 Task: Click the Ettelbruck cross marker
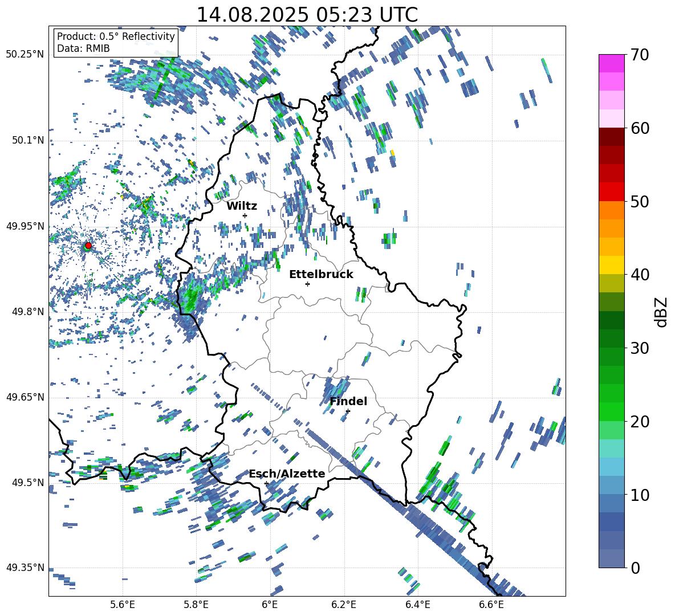click(307, 284)
